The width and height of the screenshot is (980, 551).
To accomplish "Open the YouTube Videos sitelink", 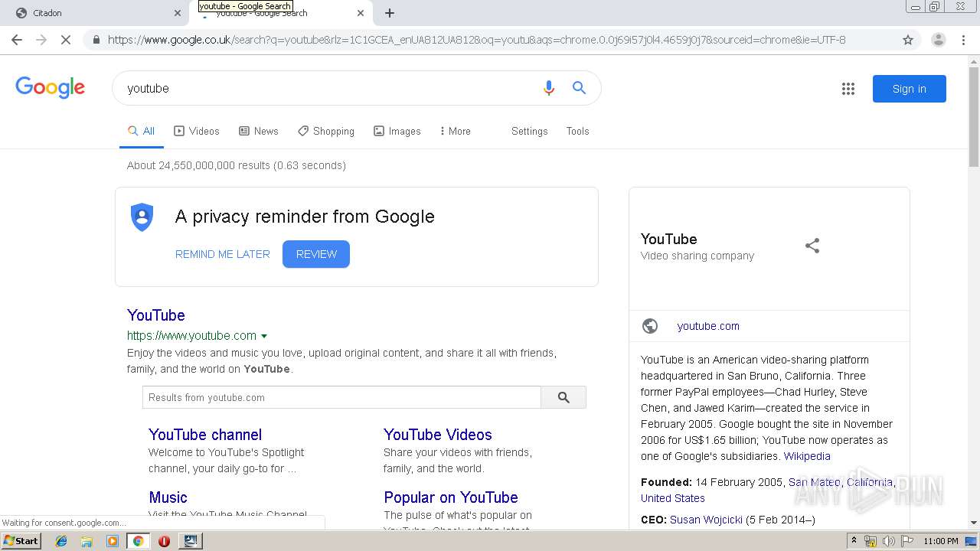I will 438,435.
